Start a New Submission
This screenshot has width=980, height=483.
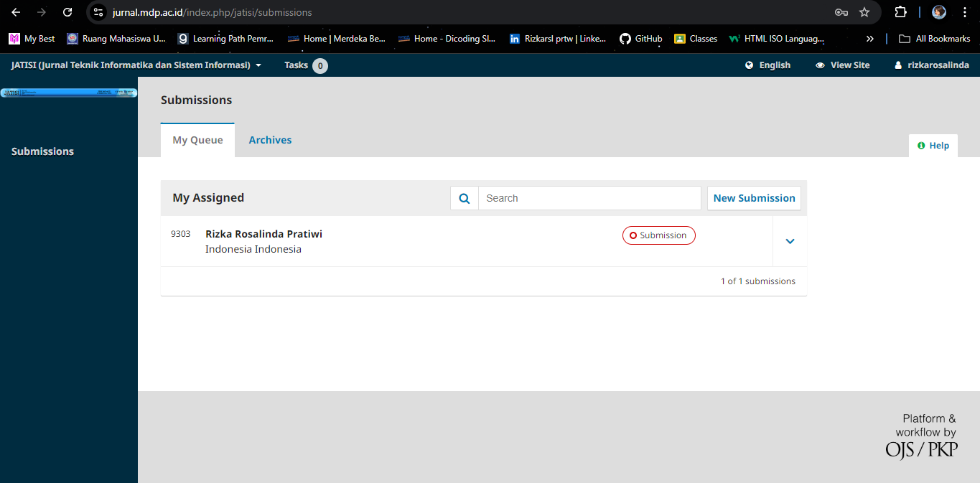click(754, 198)
